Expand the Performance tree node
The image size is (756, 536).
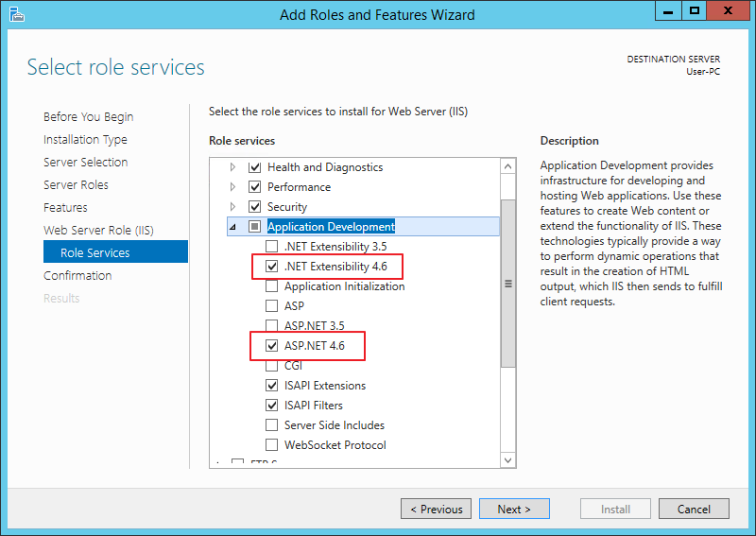click(233, 187)
